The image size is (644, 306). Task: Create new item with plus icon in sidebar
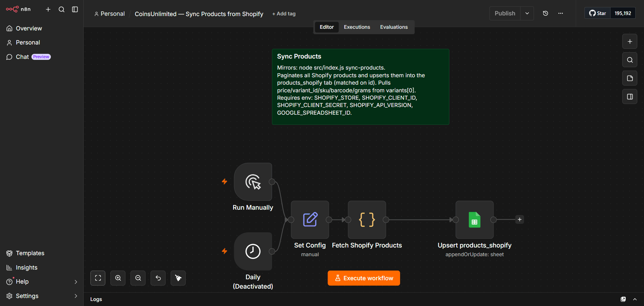(48, 9)
